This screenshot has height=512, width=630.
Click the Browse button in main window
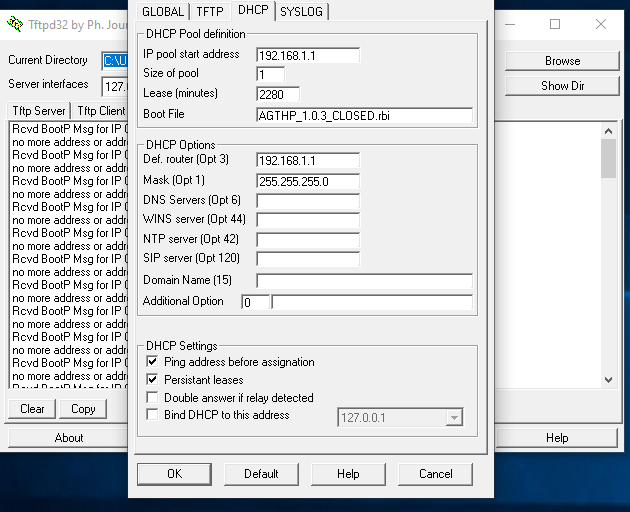[562, 61]
